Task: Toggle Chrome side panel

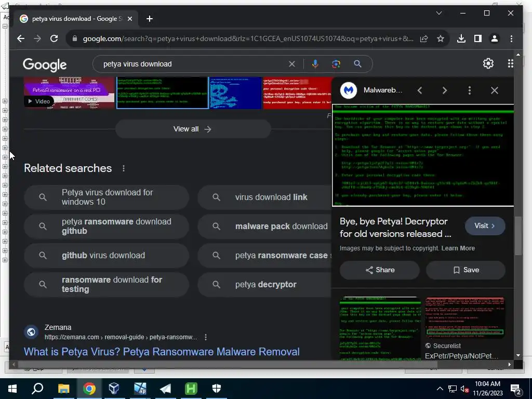Action: point(478,38)
